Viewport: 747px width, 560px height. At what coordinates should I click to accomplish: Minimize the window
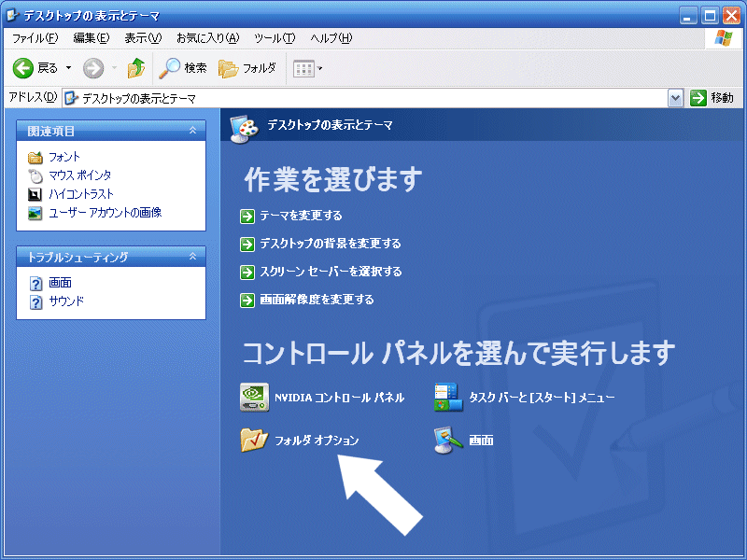click(687, 16)
